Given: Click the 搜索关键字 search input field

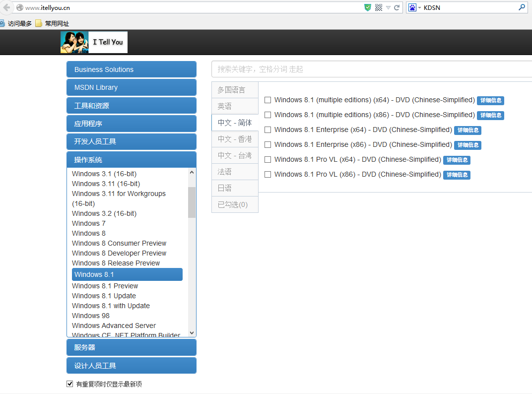Looking at the screenshot, I should pos(371,69).
